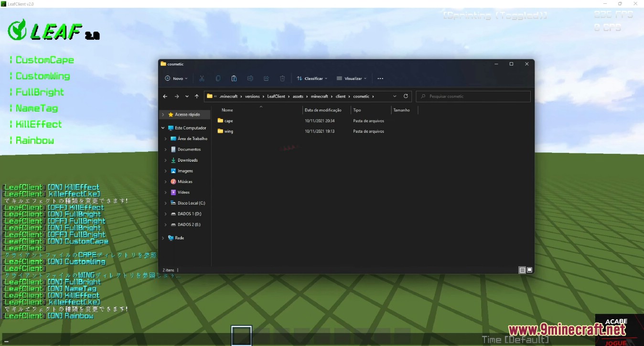
Task: Open the Visualizar view dropdown
Action: 352,78
